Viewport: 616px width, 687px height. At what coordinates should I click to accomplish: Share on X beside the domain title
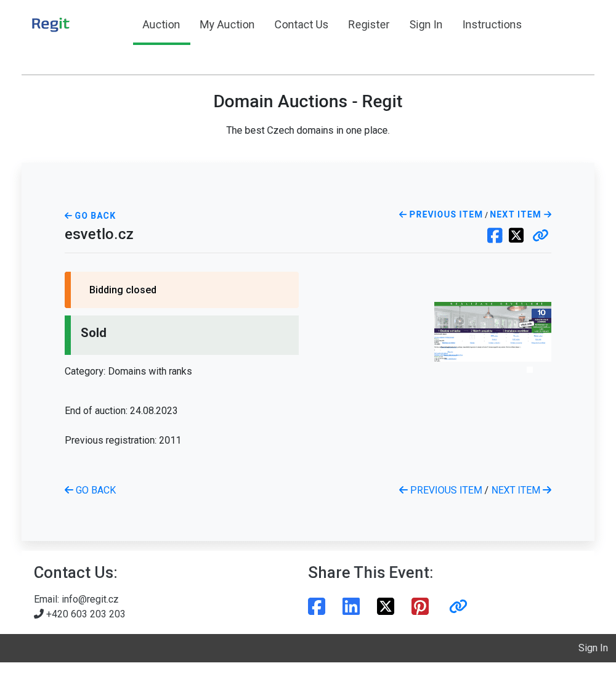pos(516,235)
